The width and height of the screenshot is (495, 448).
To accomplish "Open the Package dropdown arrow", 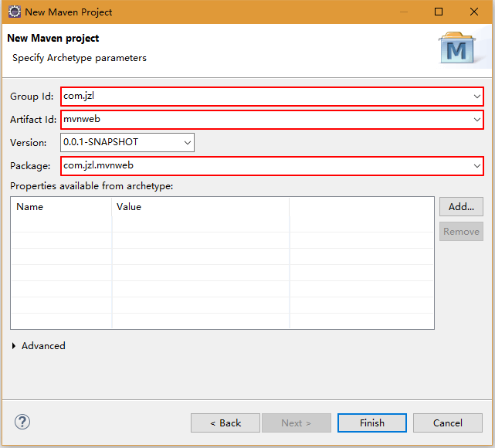I will 476,166.
